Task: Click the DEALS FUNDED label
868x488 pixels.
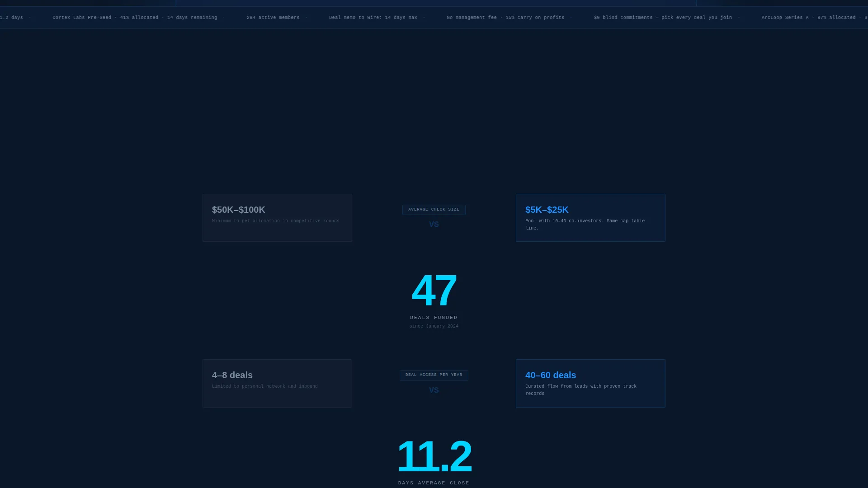Action: (434, 318)
